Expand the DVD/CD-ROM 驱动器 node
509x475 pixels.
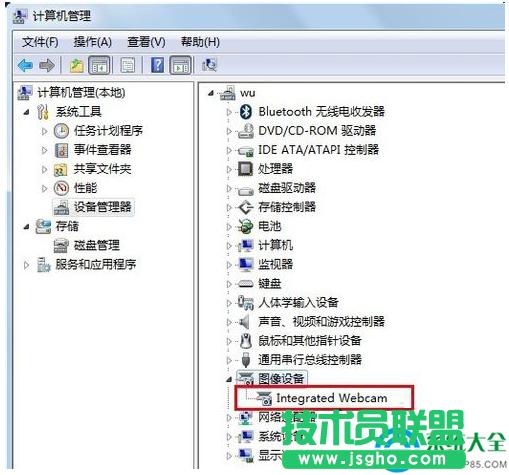pyautogui.click(x=229, y=131)
